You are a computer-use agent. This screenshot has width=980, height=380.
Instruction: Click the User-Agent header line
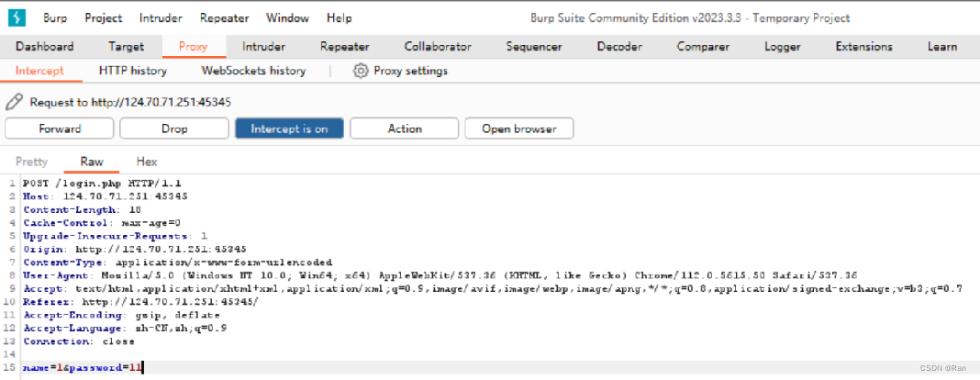440,275
